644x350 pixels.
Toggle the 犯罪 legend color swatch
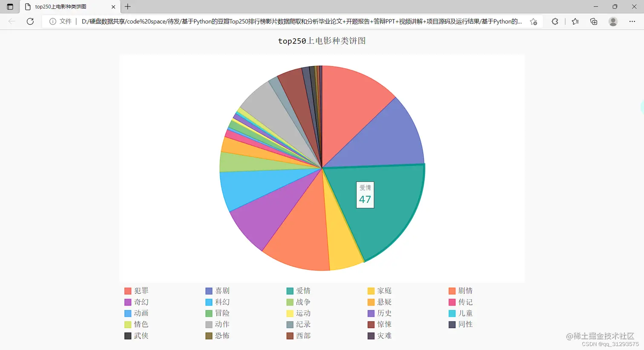[128, 291]
